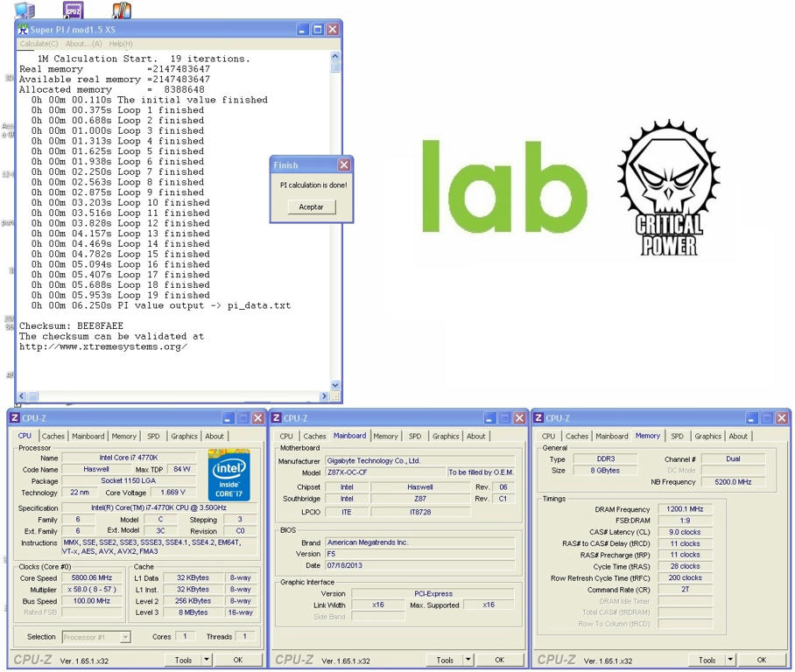Click OK in the CPU window

(x=238, y=660)
